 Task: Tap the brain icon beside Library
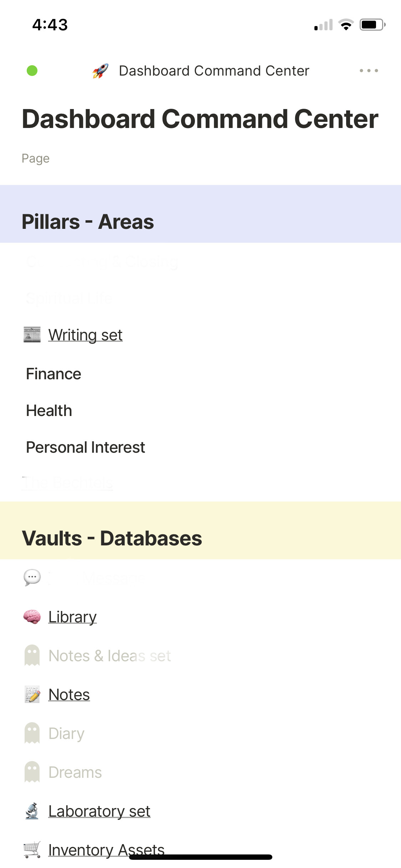(32, 617)
